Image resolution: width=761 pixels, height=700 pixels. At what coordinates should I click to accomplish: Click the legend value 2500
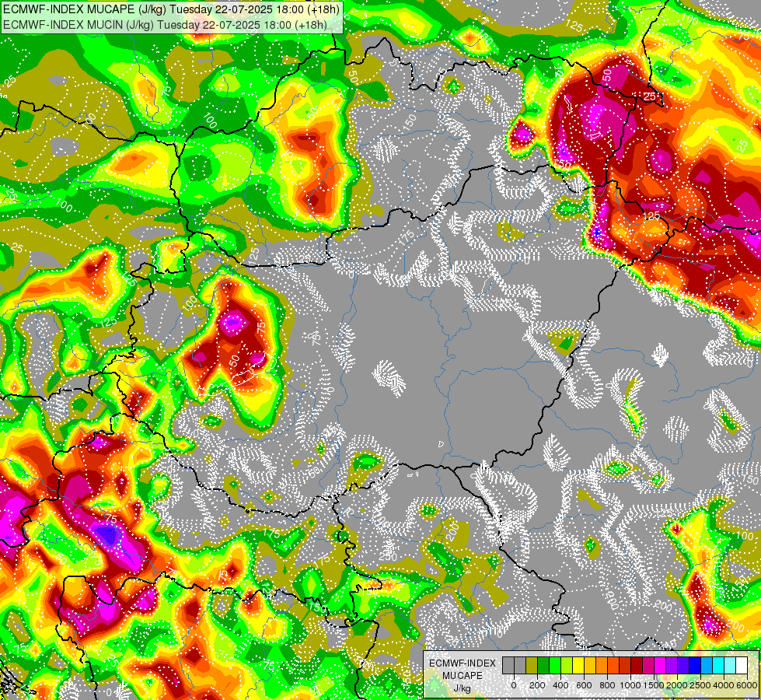tap(700, 685)
